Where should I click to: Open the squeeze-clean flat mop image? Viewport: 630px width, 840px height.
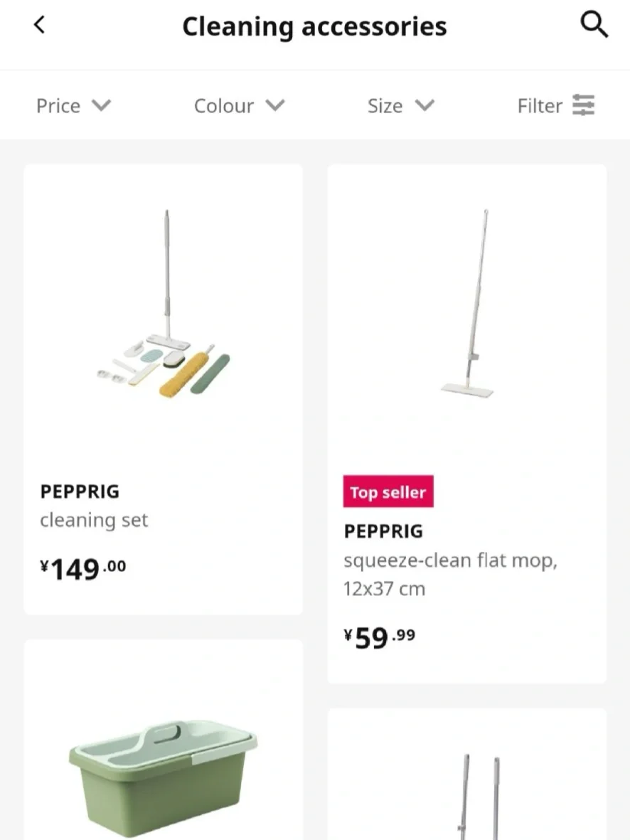[x=467, y=304]
